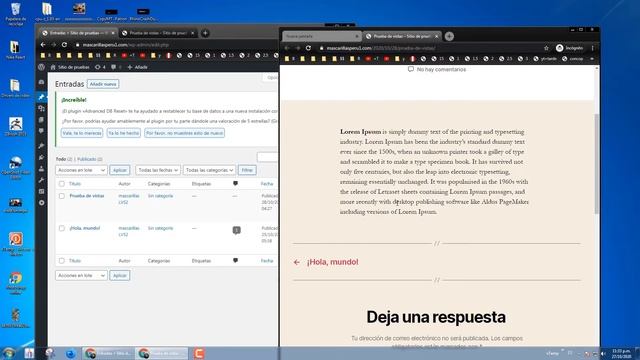This screenshot has width=640, height=360.
Task: Click address bar in incognito window
Action: coord(429,48)
